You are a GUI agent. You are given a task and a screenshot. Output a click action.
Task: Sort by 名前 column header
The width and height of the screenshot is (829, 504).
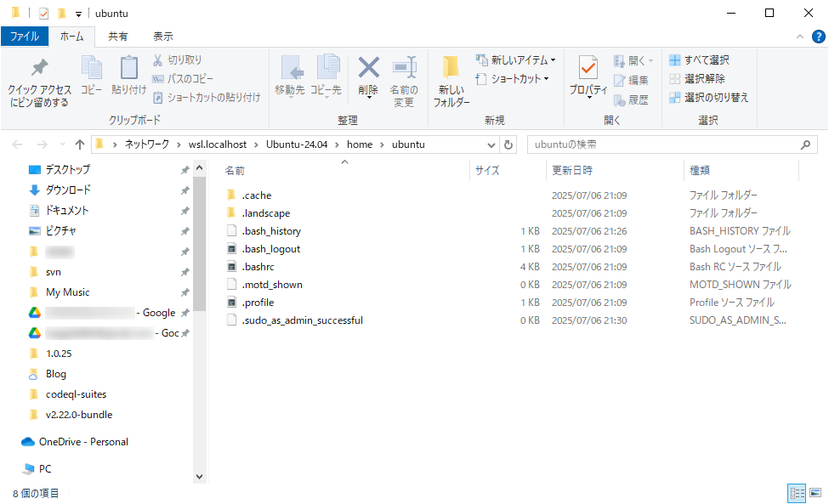pyautogui.click(x=235, y=171)
